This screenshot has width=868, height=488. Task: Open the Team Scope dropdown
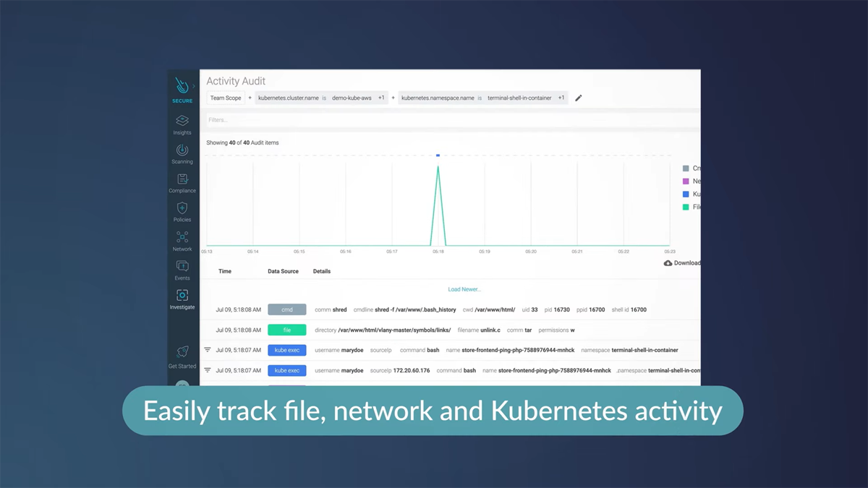225,98
